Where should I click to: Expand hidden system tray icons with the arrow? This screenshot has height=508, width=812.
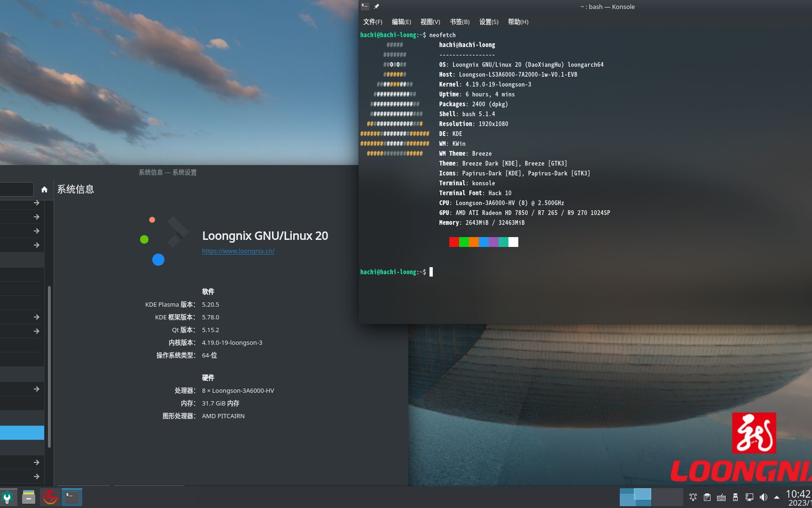coord(776,497)
